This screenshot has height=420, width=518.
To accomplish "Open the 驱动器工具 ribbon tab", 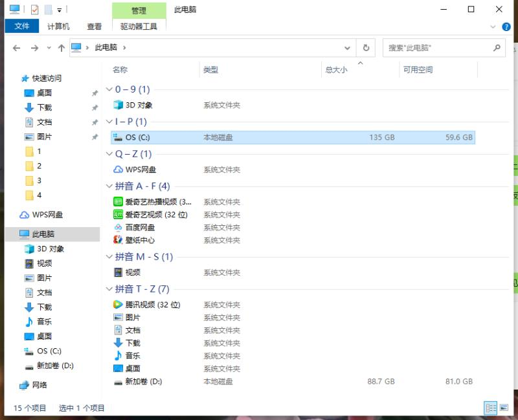I will (139, 27).
